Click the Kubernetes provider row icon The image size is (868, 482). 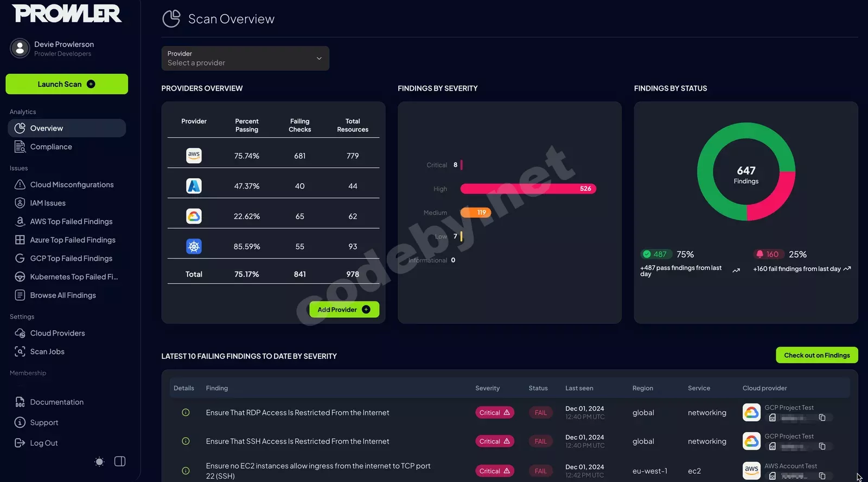194,247
